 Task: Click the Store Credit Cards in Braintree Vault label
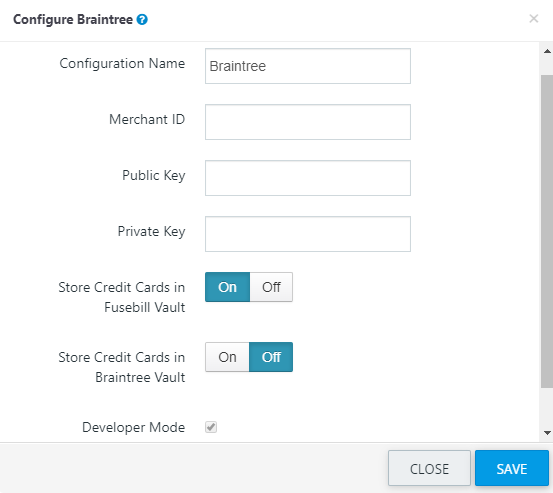coord(122,367)
